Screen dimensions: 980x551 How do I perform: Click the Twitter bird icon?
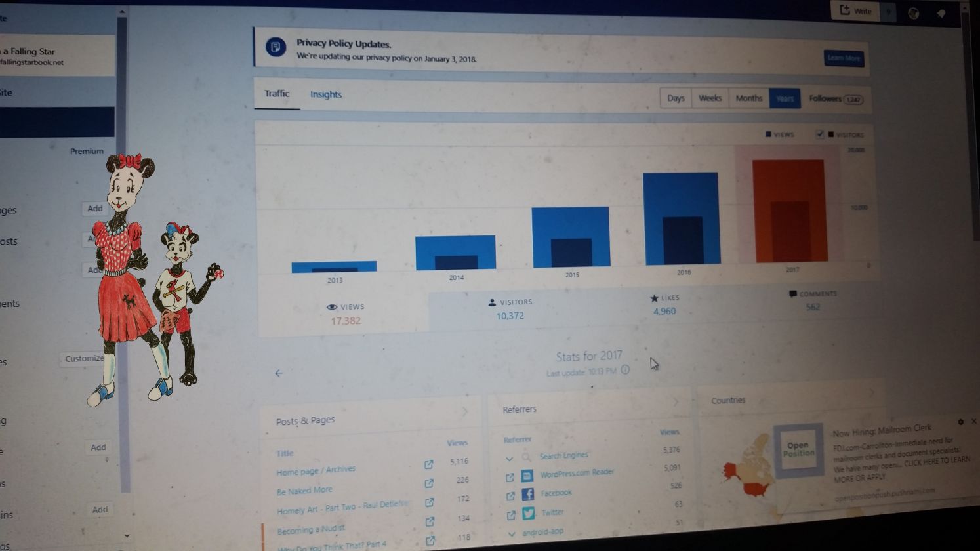click(x=528, y=514)
